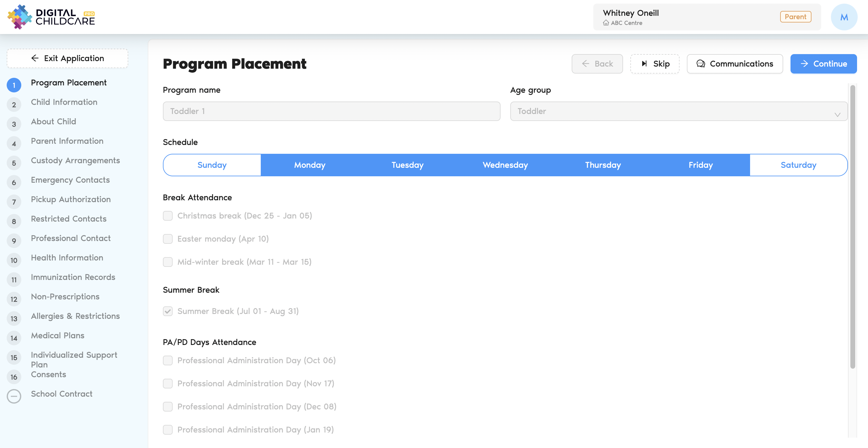
Task: Check the Christmas break checkbox
Action: click(167, 216)
